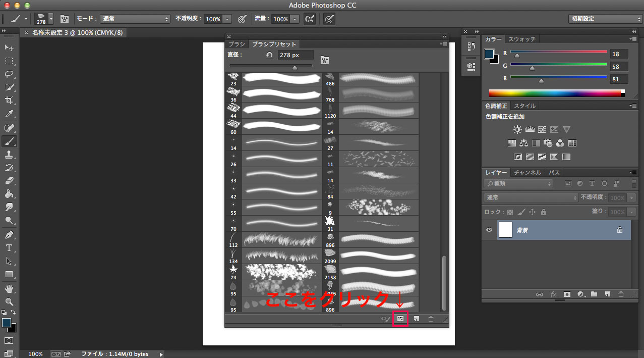Choose the Eraser tool
The image size is (644, 358).
[9, 181]
